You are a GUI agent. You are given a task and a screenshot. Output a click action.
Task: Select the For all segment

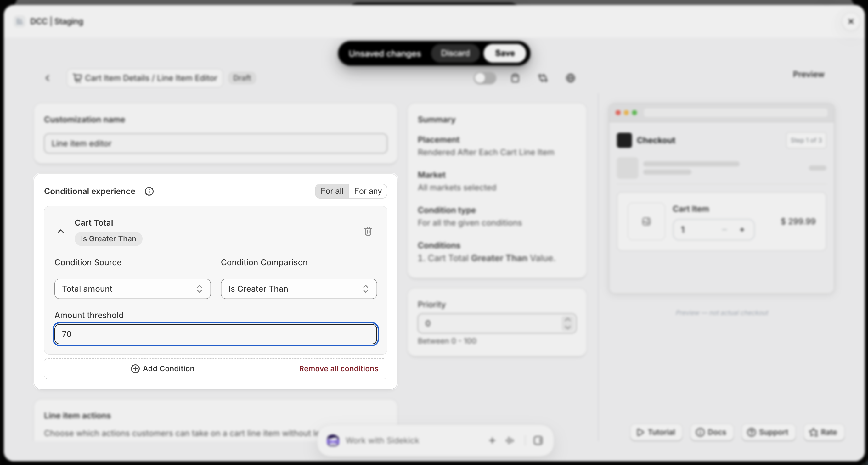point(332,191)
